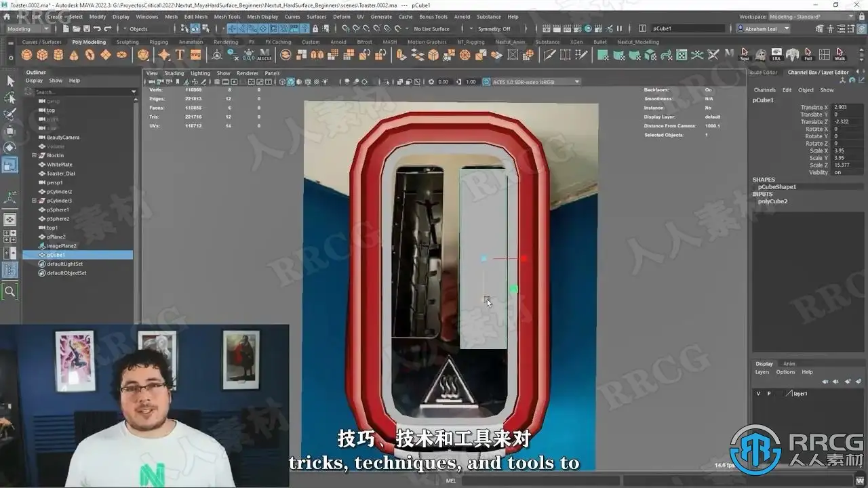Viewport: 868px width, 488px height.
Task: Create a polygon torus from the shelf
Action: tap(90, 55)
